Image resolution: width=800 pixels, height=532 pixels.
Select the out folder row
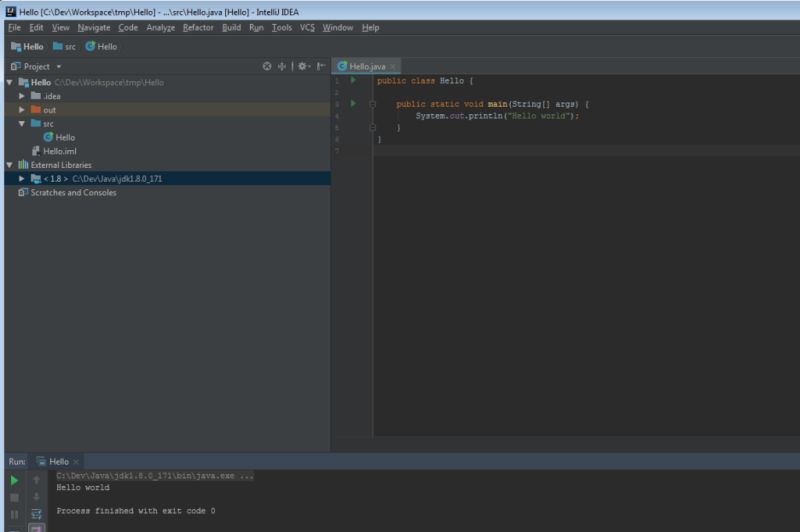(x=167, y=110)
